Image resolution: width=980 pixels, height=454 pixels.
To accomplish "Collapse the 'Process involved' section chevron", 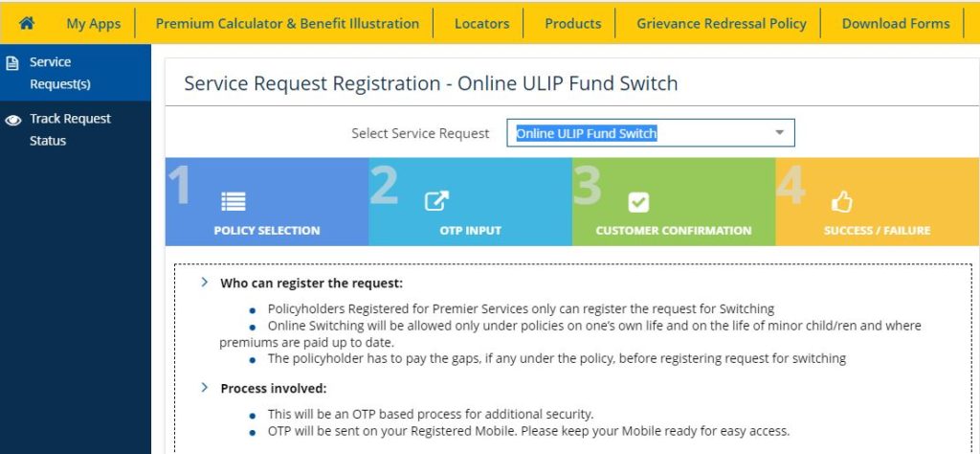I will (205, 387).
